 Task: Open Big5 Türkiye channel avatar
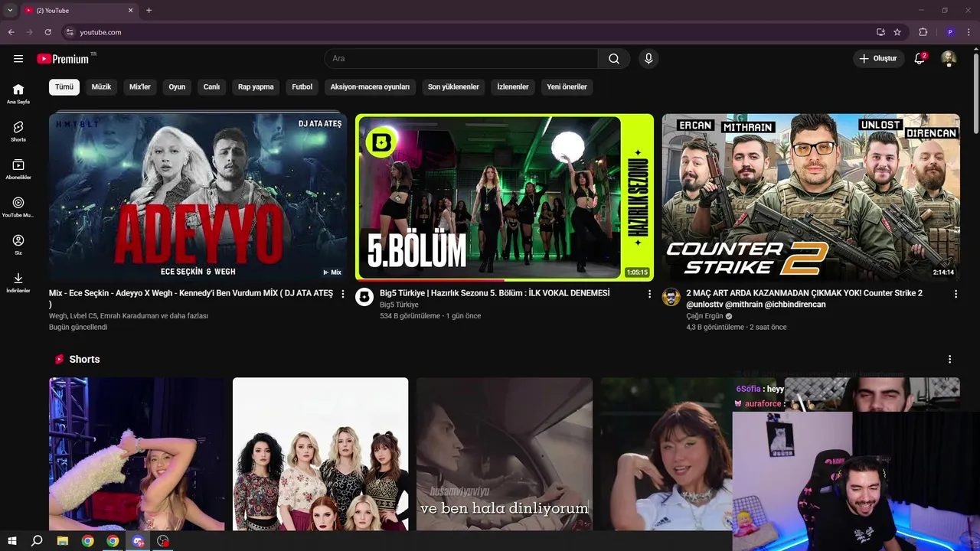pos(364,298)
